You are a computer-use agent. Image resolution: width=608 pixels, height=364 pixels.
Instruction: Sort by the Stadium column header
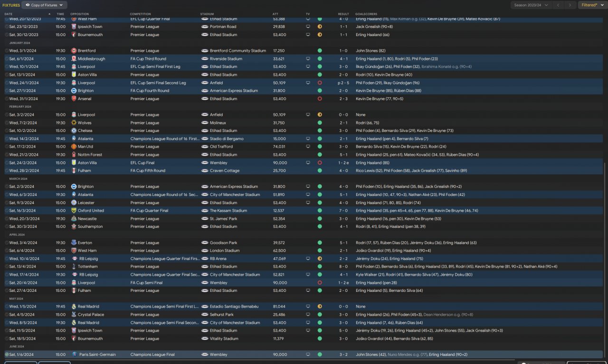pyautogui.click(x=207, y=14)
